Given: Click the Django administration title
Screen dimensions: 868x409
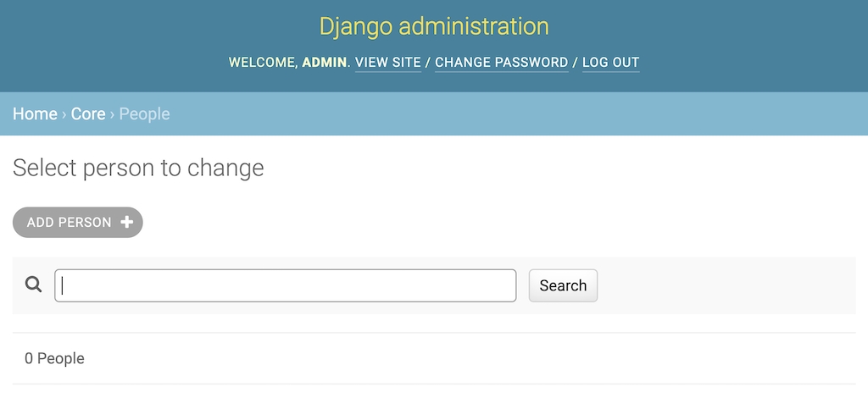Looking at the screenshot, I should [434, 26].
